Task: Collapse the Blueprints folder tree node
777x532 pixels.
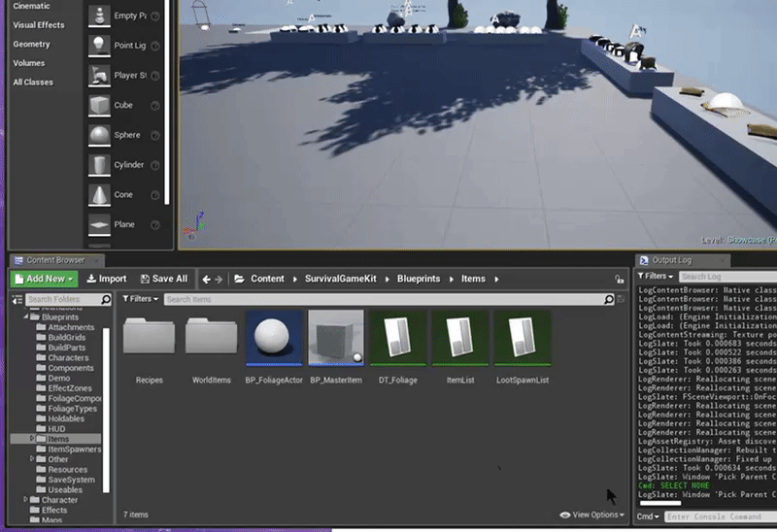Action: 26,316
